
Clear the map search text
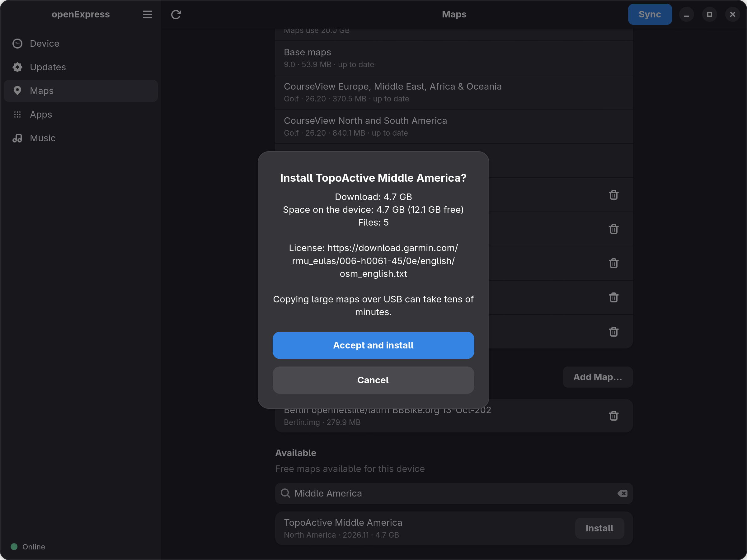click(622, 493)
